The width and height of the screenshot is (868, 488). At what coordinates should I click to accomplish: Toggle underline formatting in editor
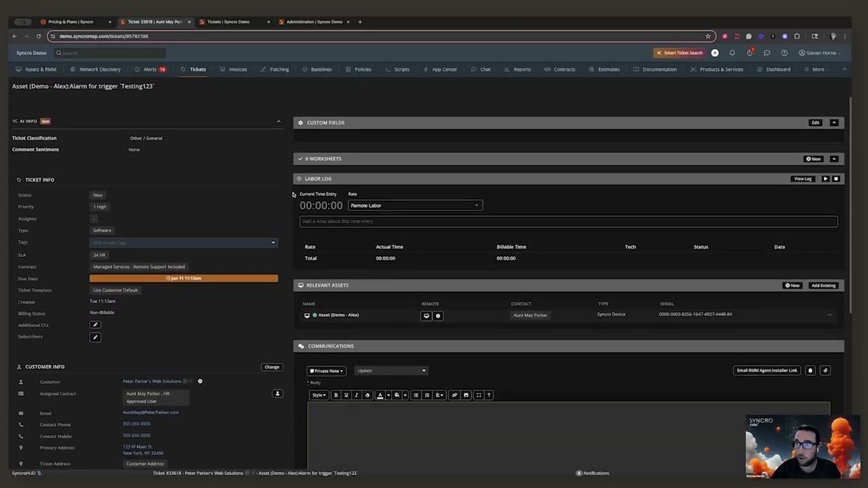tap(346, 395)
